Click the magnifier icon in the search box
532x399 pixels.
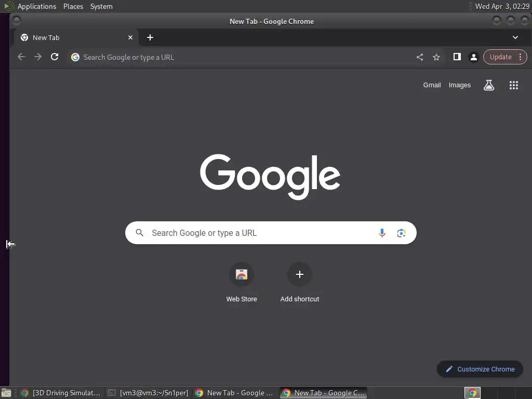click(x=139, y=233)
